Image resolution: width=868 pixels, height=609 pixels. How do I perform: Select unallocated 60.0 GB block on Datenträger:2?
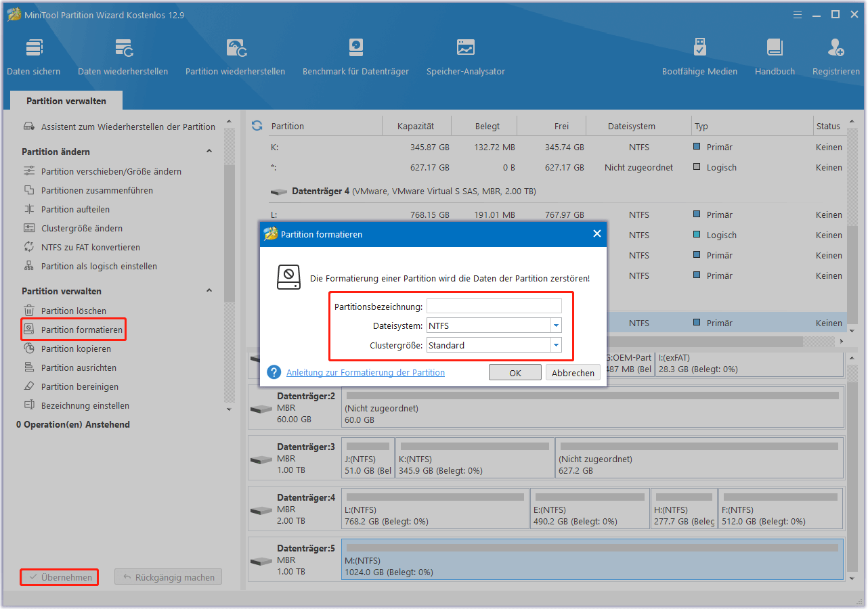592,407
